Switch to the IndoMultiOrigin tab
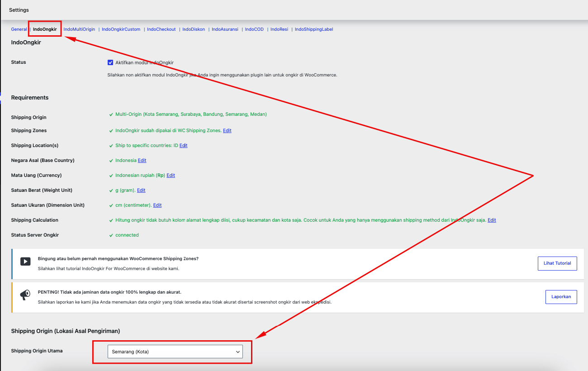Image resolution: width=588 pixels, height=371 pixels. coord(79,29)
